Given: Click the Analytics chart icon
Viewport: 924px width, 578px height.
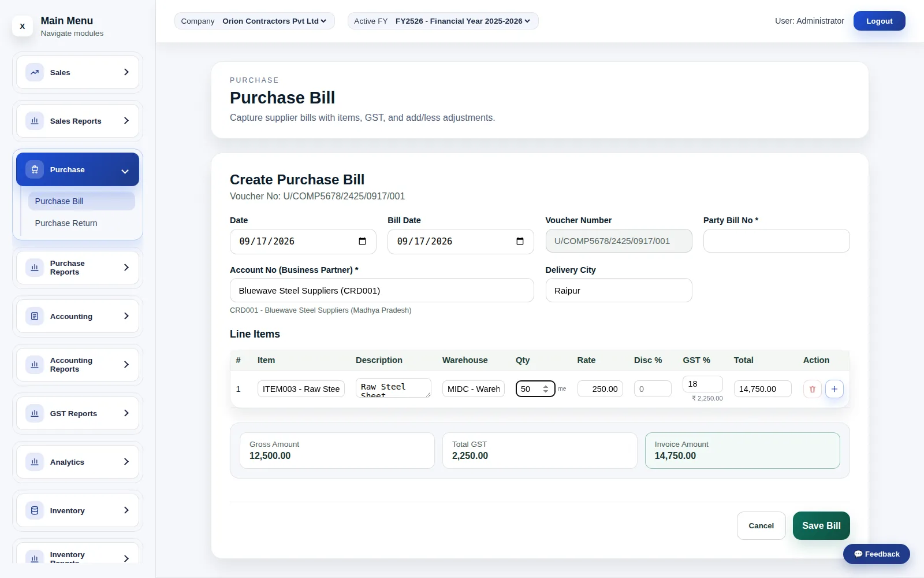Looking at the screenshot, I should click(x=35, y=462).
